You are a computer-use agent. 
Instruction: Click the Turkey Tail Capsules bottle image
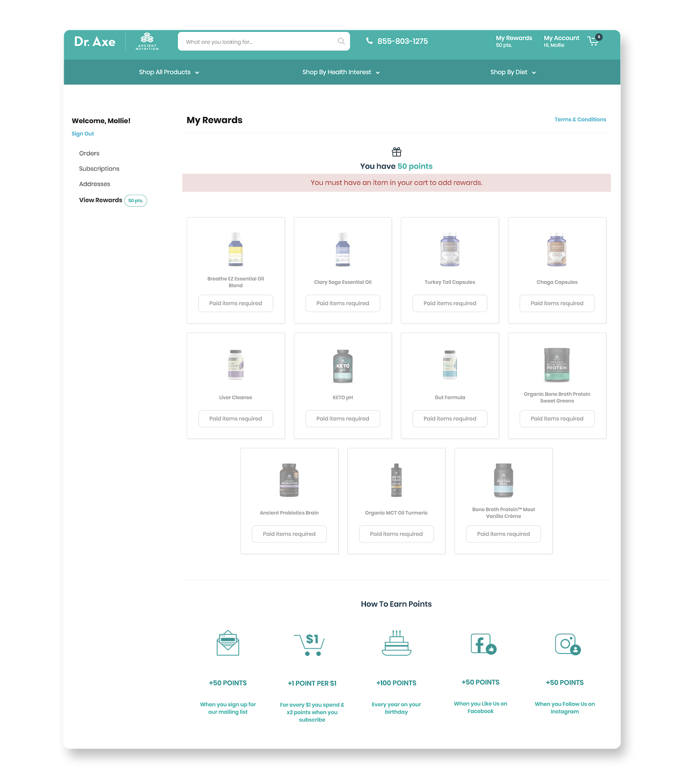point(450,249)
